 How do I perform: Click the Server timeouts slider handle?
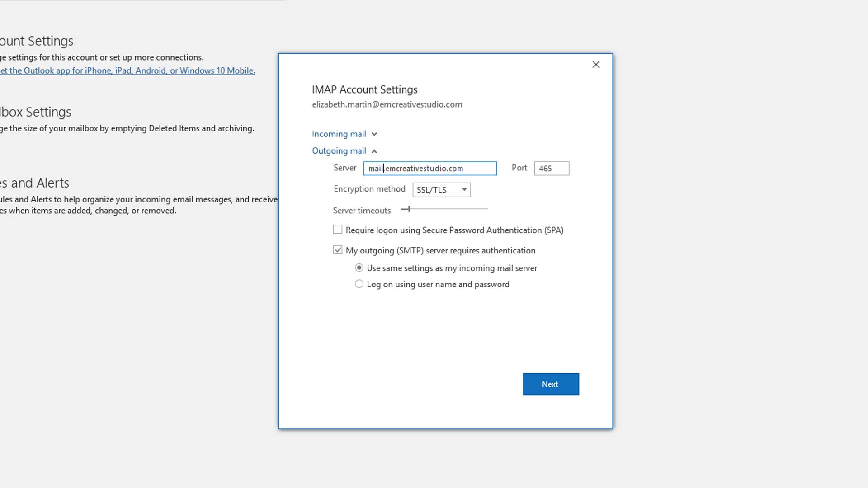coord(408,209)
